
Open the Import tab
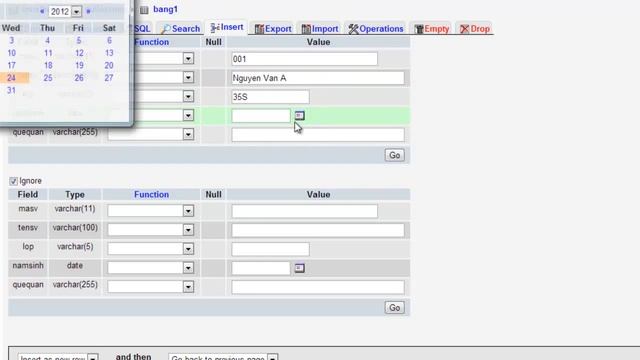click(x=320, y=29)
